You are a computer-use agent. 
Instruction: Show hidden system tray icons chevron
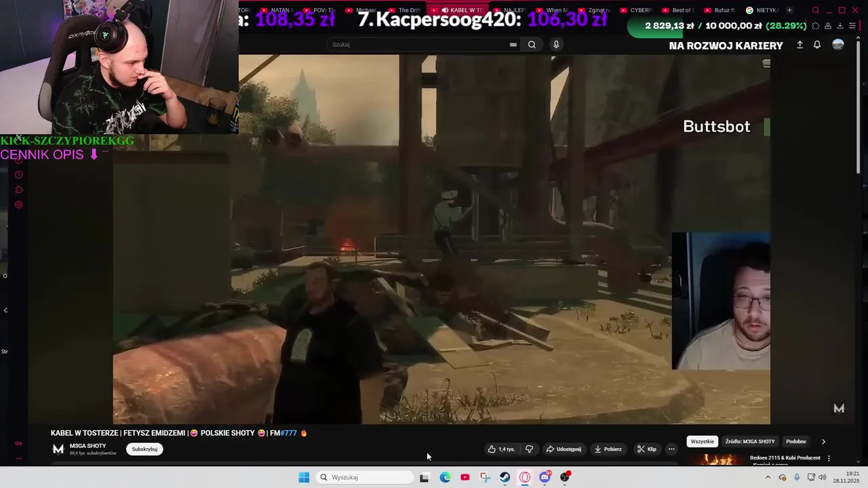coord(768,477)
